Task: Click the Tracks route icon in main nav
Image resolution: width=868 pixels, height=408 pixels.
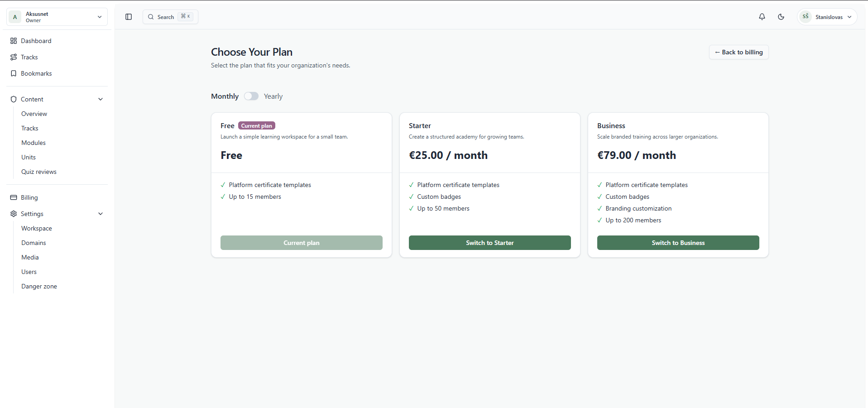Action: 14,57
